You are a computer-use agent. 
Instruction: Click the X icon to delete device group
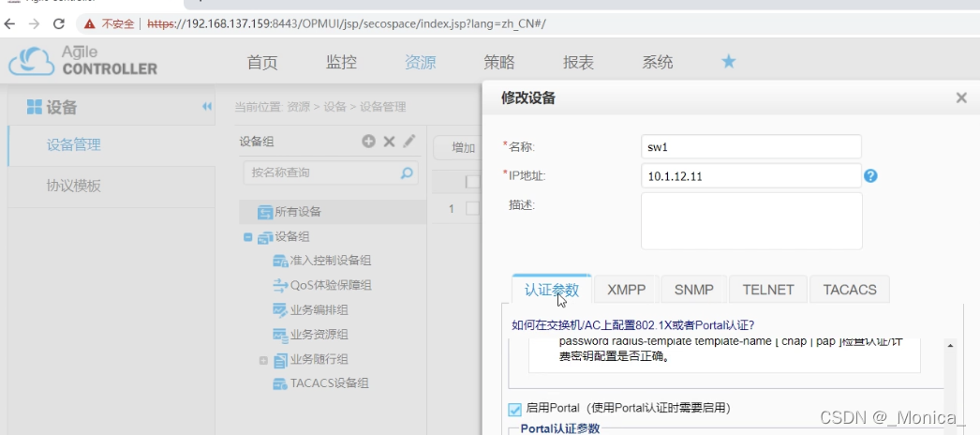(389, 142)
